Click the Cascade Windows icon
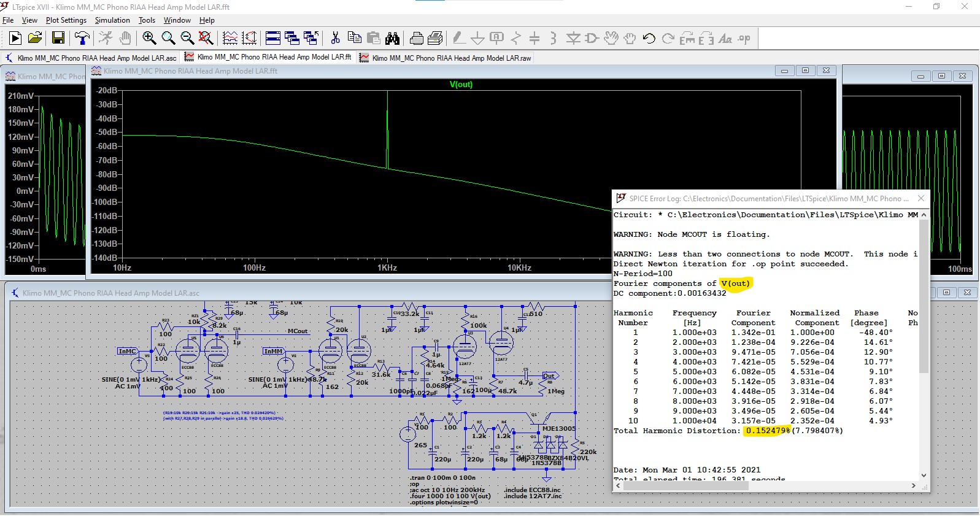980x516 pixels. tap(292, 39)
